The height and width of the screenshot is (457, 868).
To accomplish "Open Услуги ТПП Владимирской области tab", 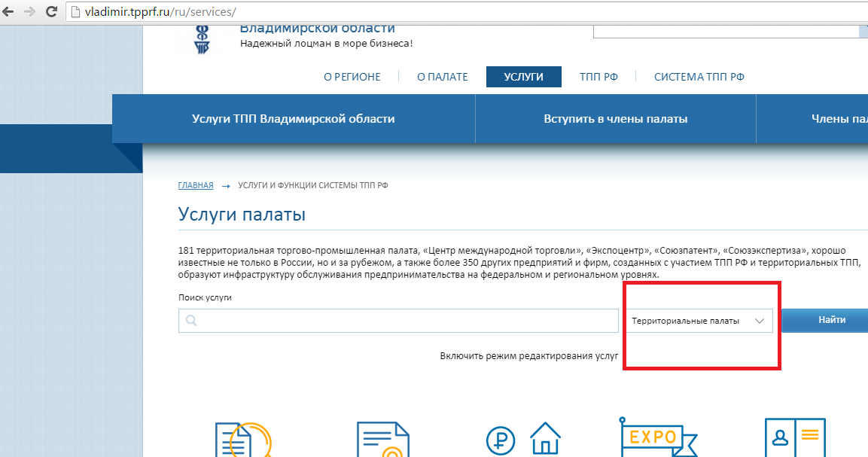I will tap(294, 118).
